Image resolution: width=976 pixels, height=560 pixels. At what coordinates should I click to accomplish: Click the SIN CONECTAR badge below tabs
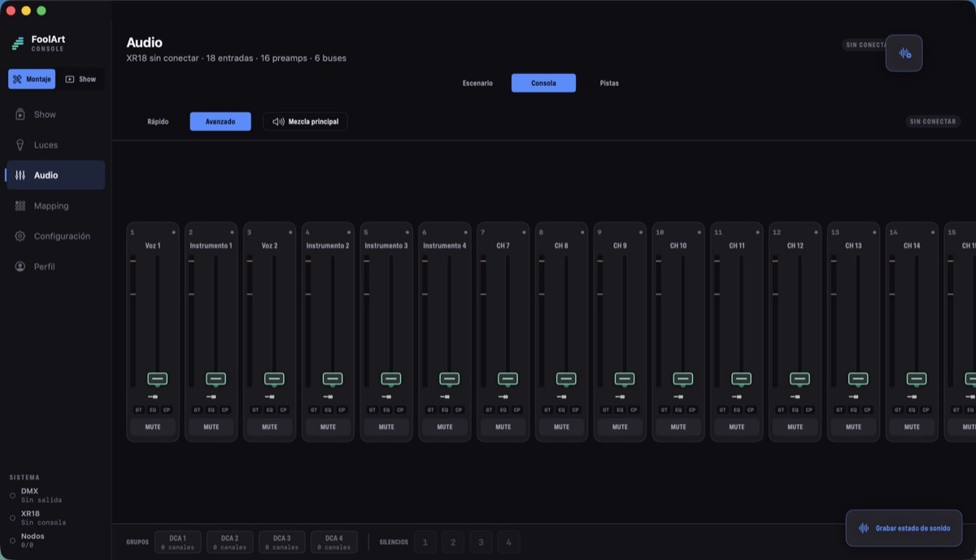(x=933, y=121)
